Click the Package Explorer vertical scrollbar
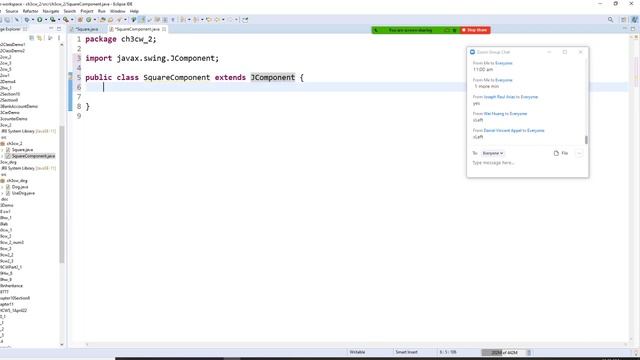 click(62, 194)
